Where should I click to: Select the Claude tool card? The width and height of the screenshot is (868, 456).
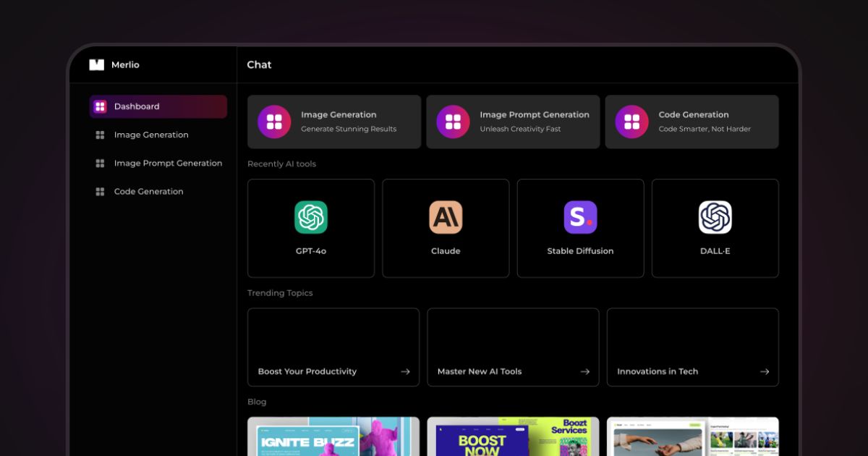pos(446,228)
